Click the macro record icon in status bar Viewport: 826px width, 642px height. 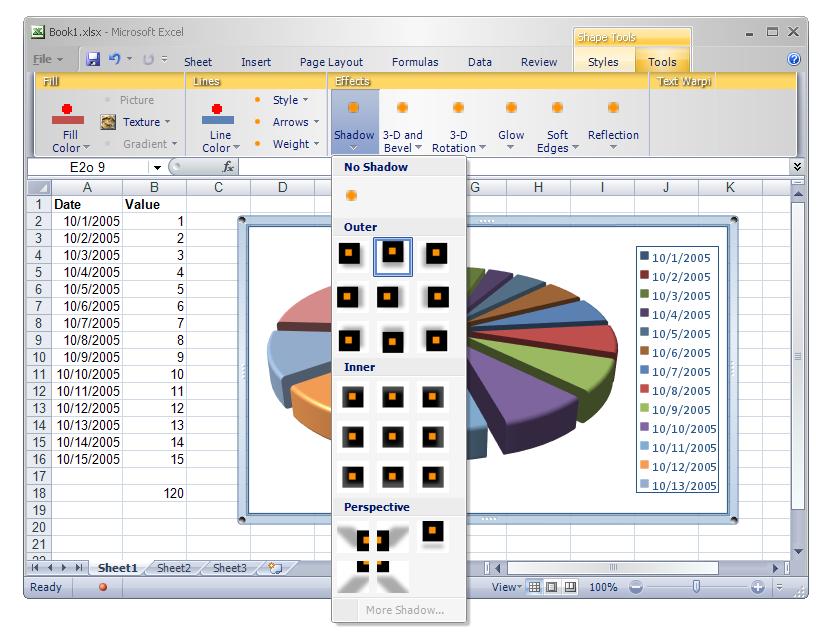(103, 587)
